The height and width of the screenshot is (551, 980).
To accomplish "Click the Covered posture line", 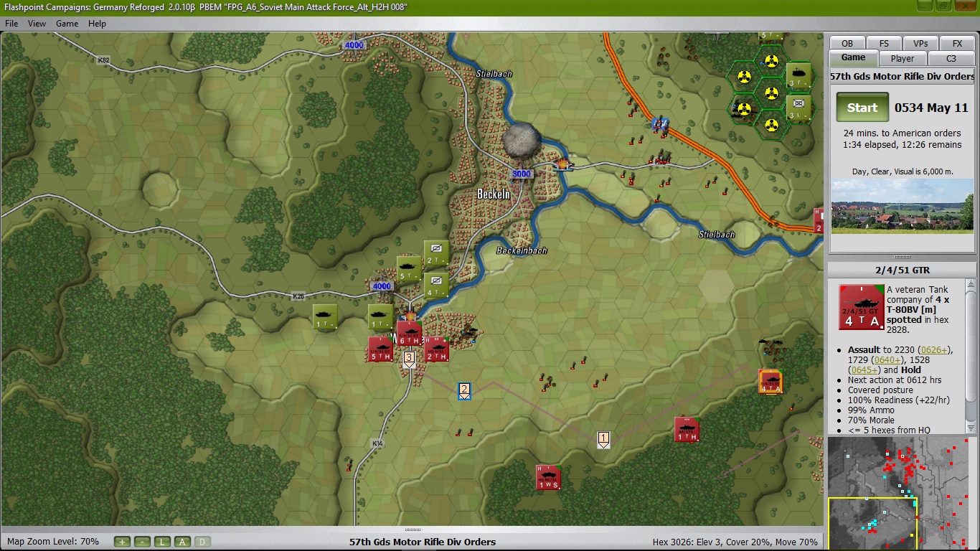I will [882, 390].
